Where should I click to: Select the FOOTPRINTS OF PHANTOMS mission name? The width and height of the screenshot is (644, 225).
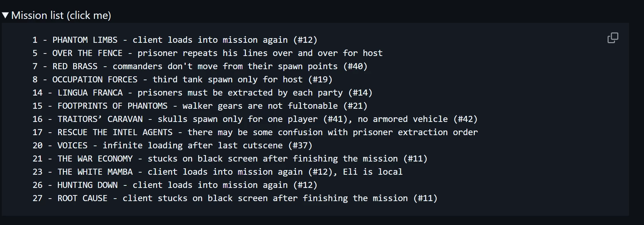pos(112,106)
